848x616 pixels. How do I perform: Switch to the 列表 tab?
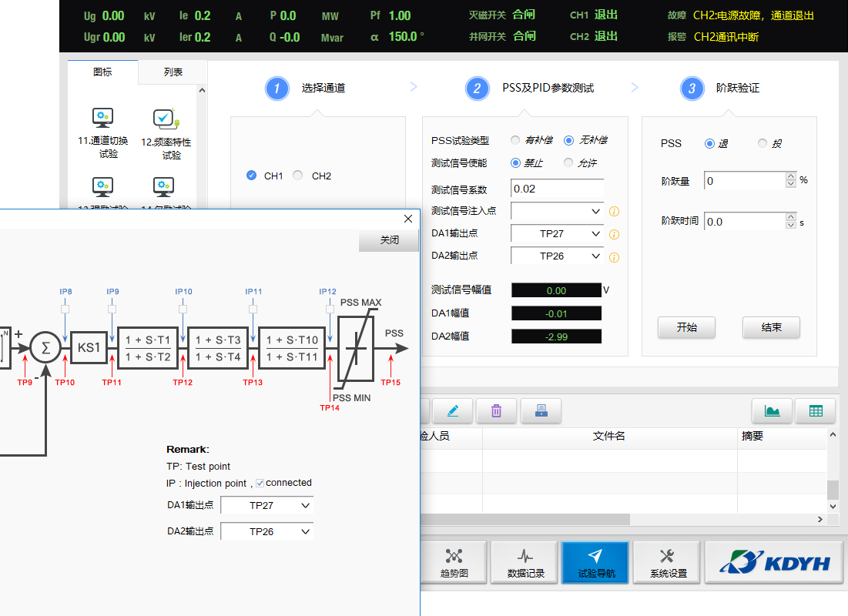coord(173,72)
